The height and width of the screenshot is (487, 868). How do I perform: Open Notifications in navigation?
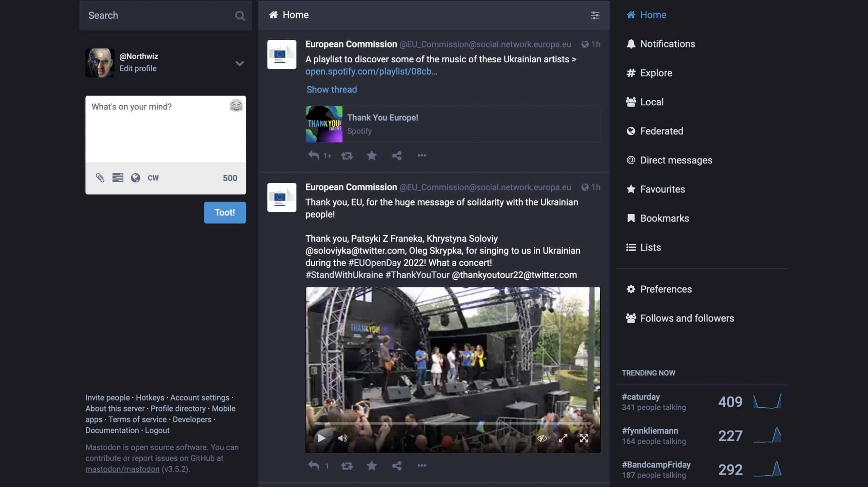coord(660,44)
